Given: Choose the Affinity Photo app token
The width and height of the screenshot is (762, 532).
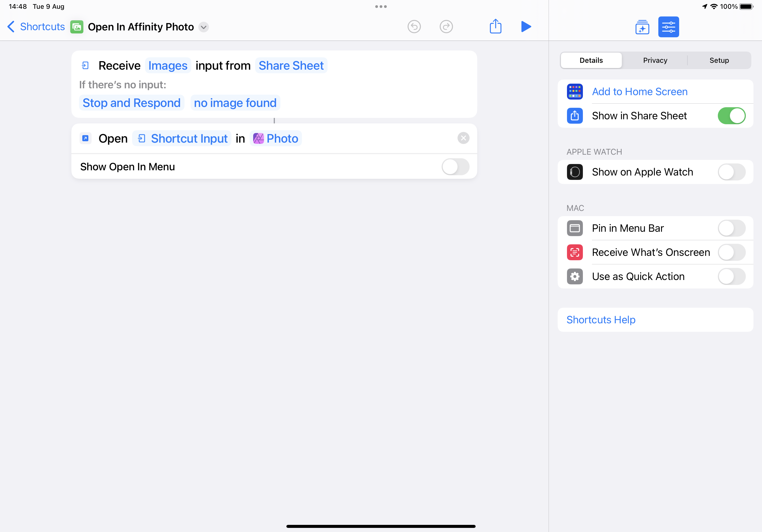Looking at the screenshot, I should click(x=275, y=138).
